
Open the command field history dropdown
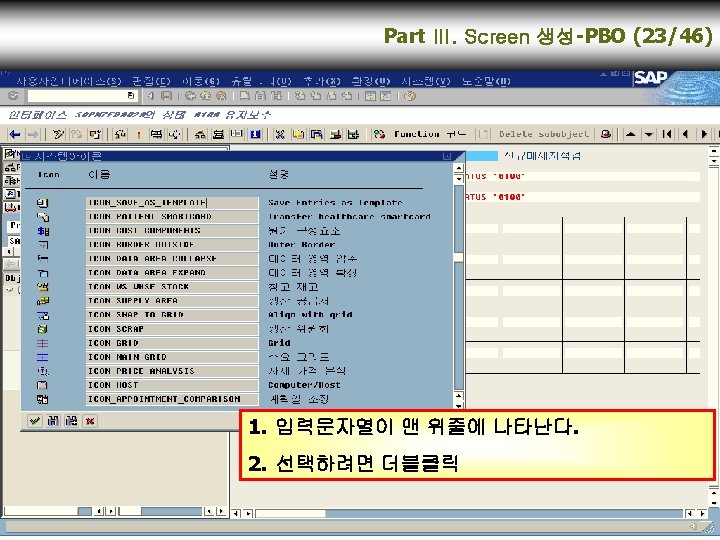pos(132,96)
